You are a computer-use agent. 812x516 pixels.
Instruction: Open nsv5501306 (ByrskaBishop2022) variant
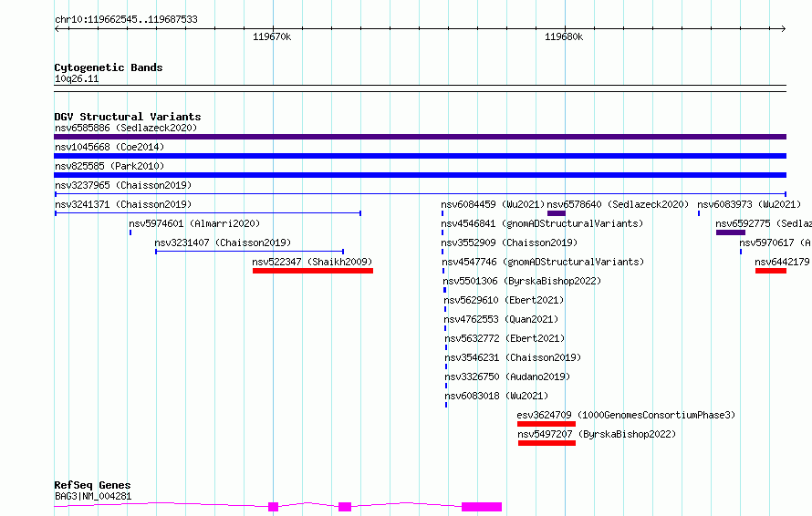pyautogui.click(x=522, y=281)
